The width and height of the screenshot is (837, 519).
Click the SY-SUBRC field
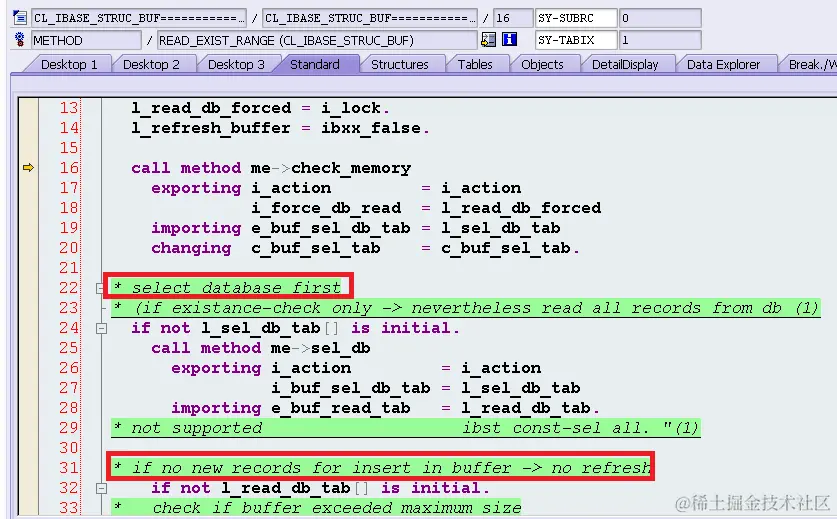[576, 18]
